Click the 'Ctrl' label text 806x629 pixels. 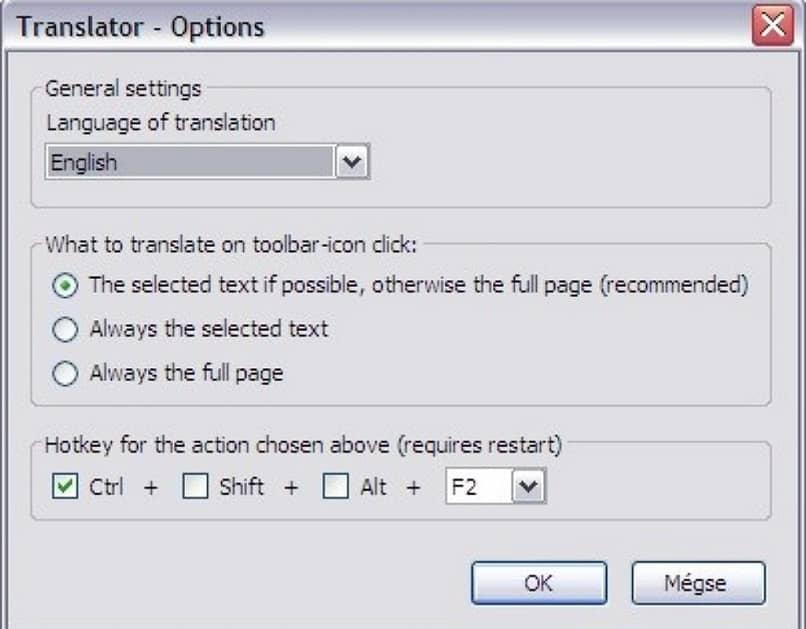pyautogui.click(x=106, y=487)
